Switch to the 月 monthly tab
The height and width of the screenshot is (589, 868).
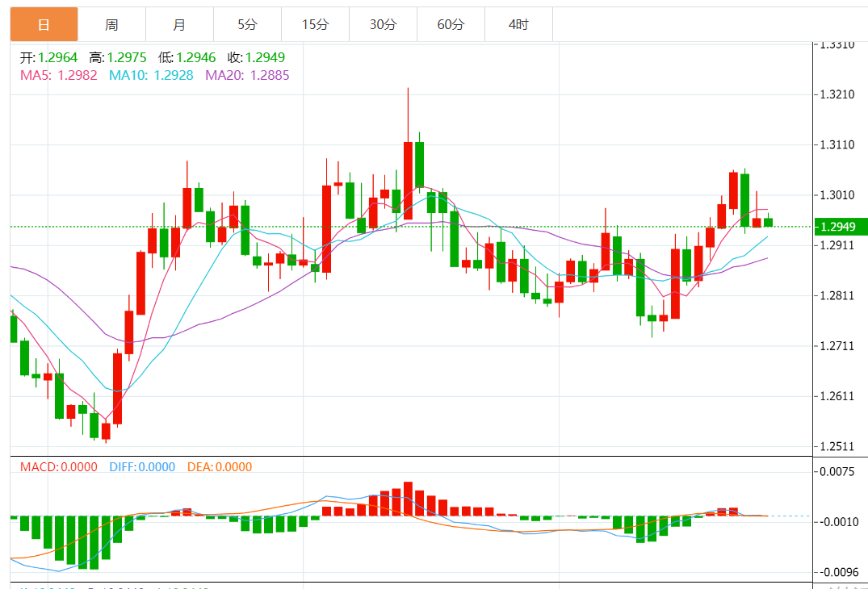pos(179,24)
